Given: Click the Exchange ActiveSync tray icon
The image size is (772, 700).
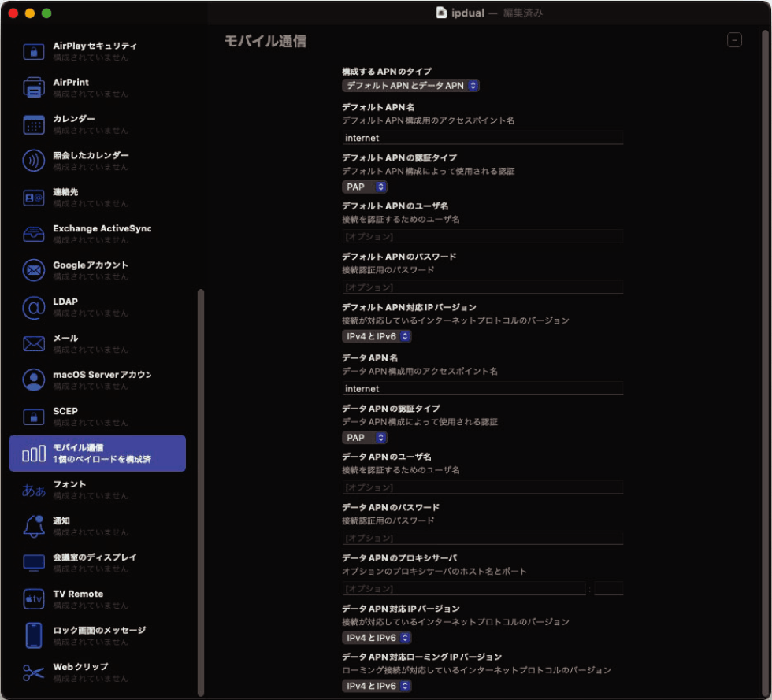Looking at the screenshot, I should click(33, 234).
